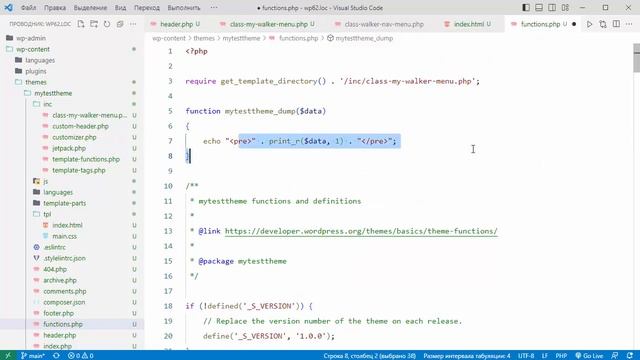The width and height of the screenshot is (640, 360).
Task: Open composer.json in explorer
Action: 64,302
